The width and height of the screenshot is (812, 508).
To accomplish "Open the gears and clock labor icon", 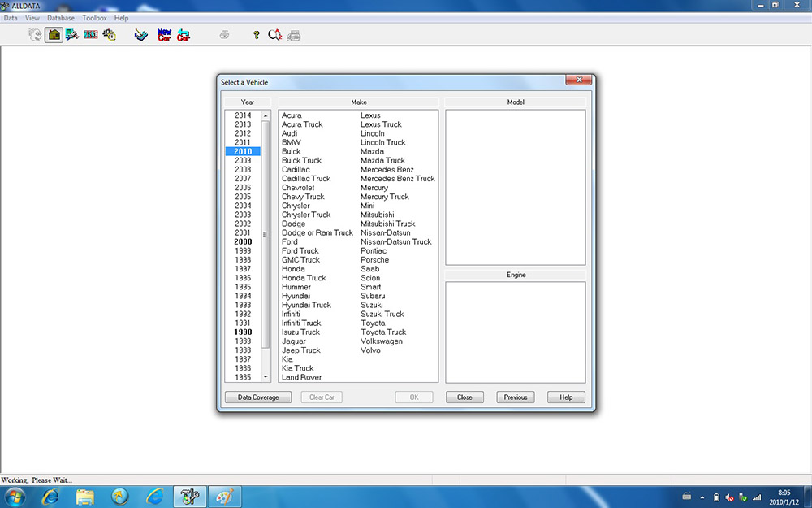I will click(x=110, y=35).
